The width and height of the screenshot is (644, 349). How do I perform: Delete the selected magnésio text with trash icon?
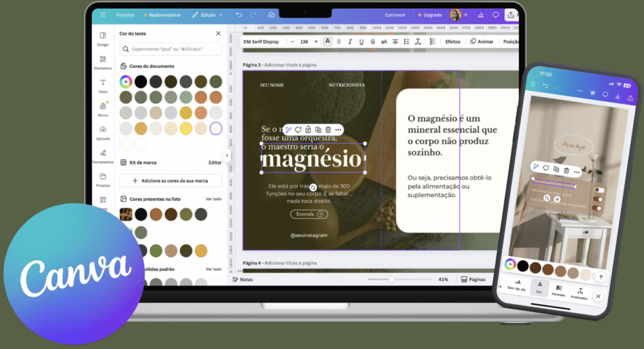[328, 130]
